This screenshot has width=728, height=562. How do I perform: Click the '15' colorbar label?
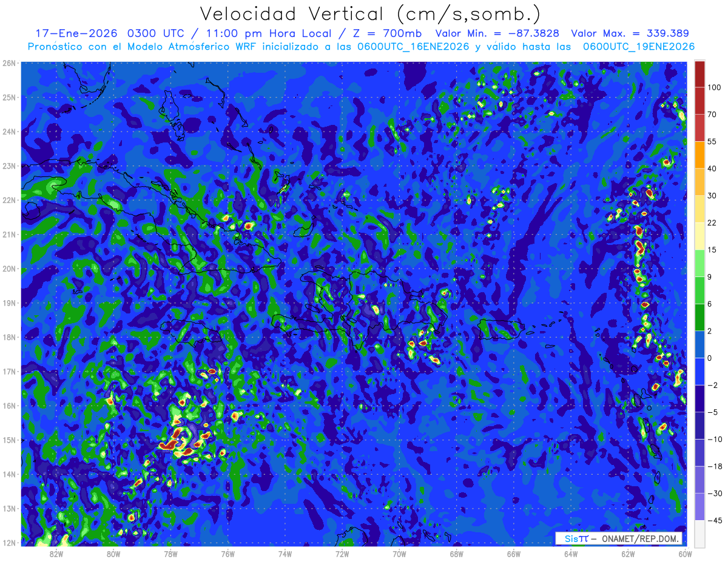(712, 250)
